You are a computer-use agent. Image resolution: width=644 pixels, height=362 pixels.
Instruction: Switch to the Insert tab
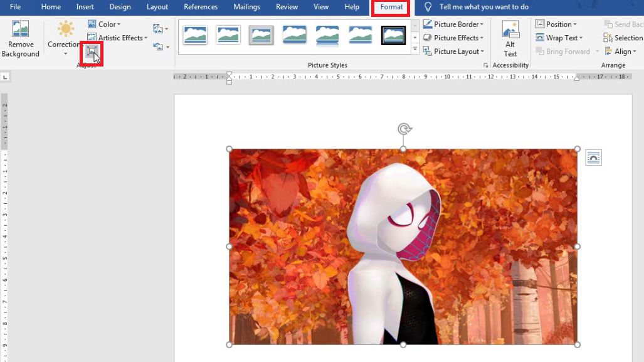point(85,7)
